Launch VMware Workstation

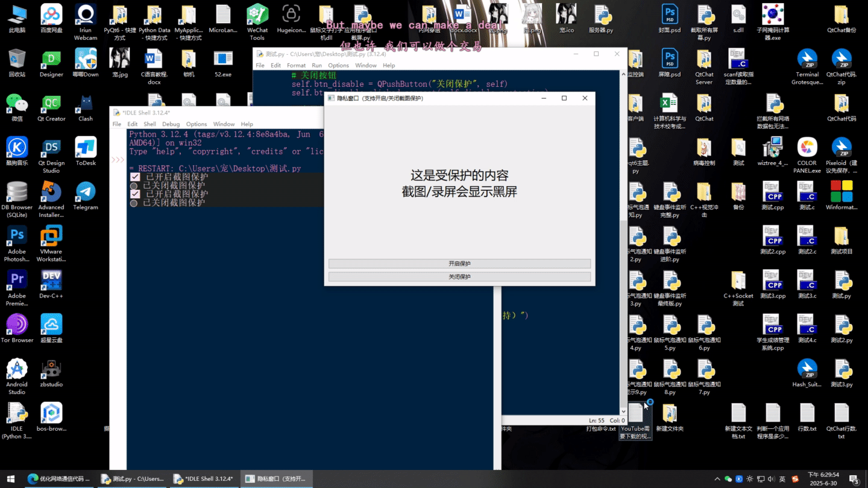[x=51, y=235]
